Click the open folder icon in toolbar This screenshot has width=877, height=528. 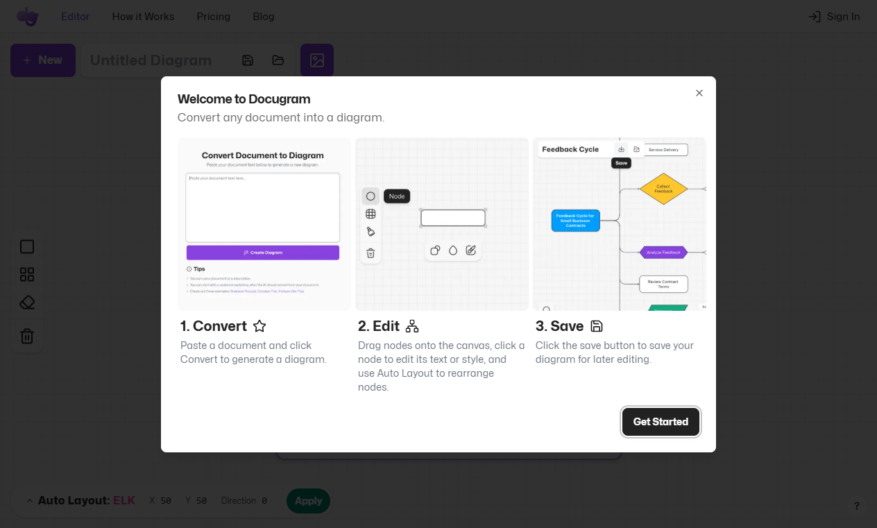[x=278, y=60]
